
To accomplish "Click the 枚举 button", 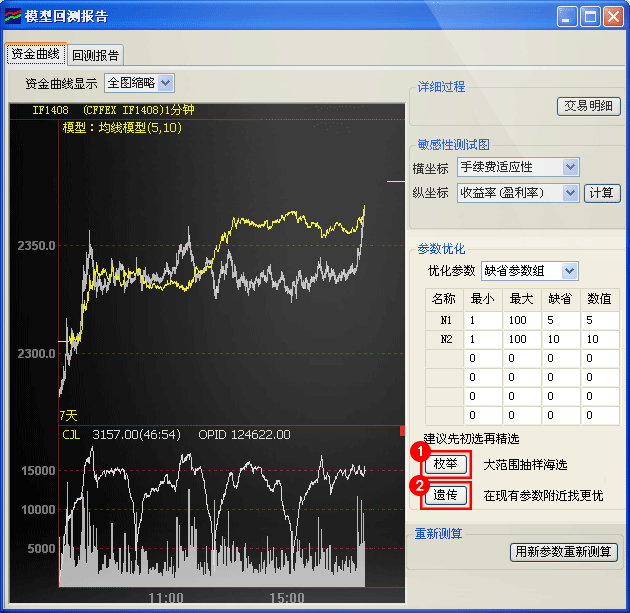I will pos(445,465).
